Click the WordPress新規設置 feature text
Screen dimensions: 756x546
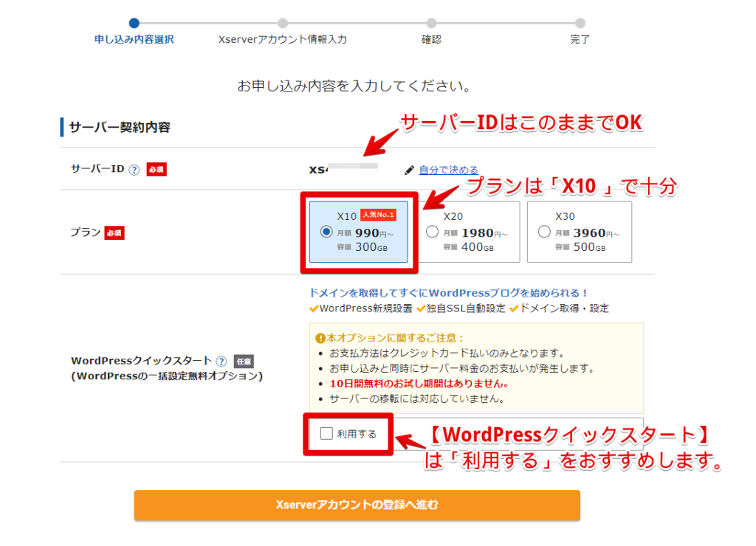(366, 308)
